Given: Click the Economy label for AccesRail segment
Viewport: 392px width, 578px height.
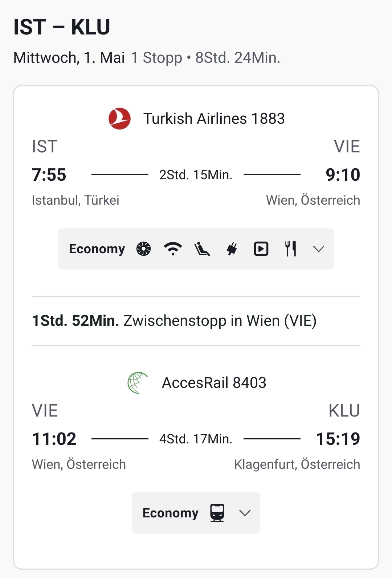Looking at the screenshot, I should (x=170, y=513).
